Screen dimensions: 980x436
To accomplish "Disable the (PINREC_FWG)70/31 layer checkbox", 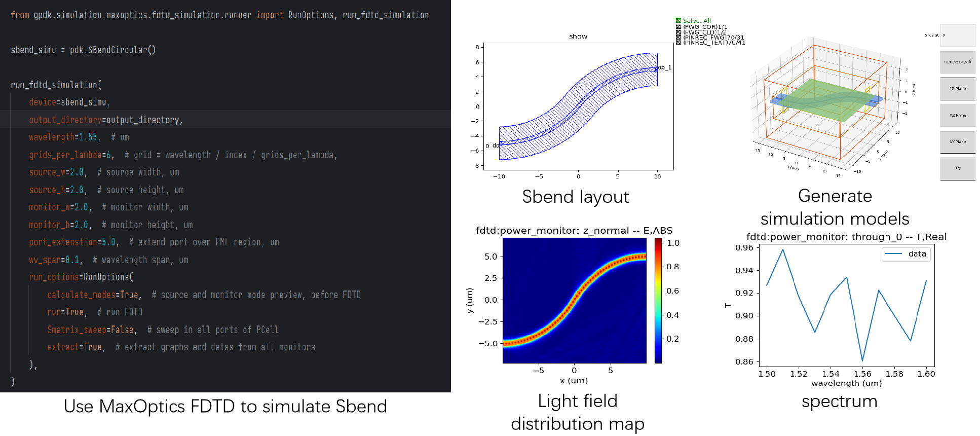I will pos(678,38).
